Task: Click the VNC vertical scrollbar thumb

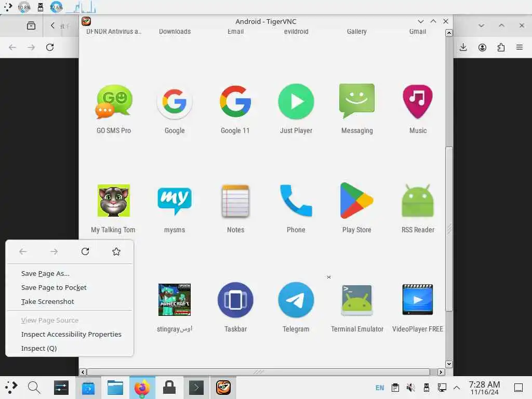Action: (x=449, y=229)
